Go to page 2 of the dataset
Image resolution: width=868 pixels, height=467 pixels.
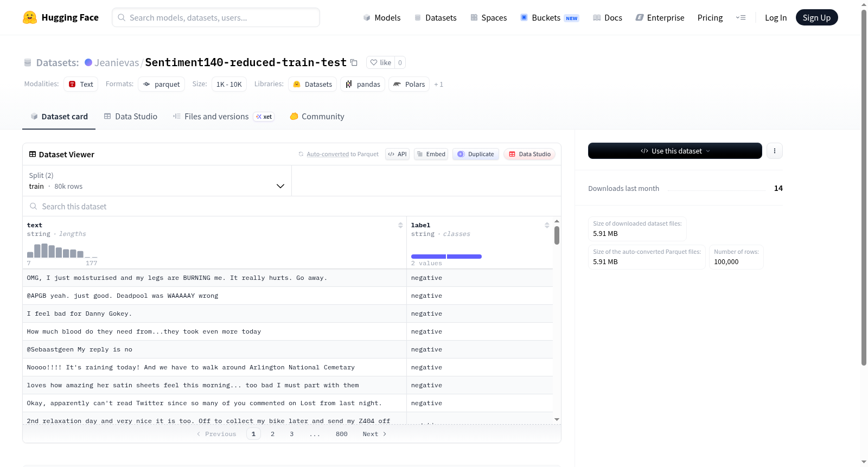tap(272, 434)
